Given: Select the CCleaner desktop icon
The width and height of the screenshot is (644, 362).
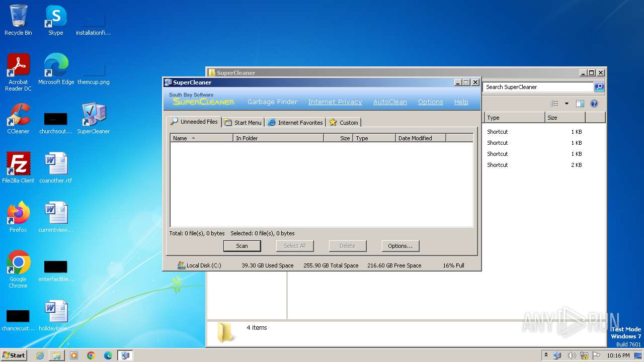Looking at the screenshot, I should point(18,119).
